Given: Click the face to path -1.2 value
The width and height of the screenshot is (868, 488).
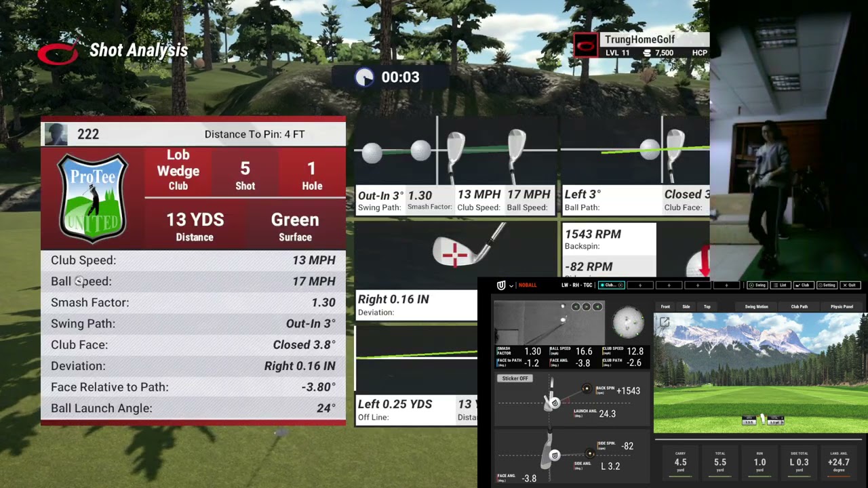Looking at the screenshot, I should 531,363.
